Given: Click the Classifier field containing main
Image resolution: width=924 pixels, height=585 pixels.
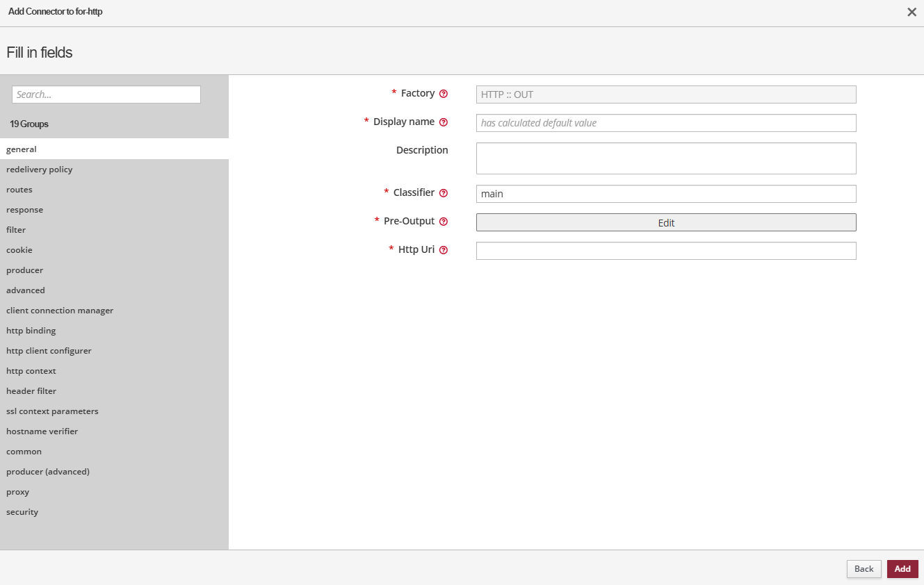Looking at the screenshot, I should (x=665, y=194).
